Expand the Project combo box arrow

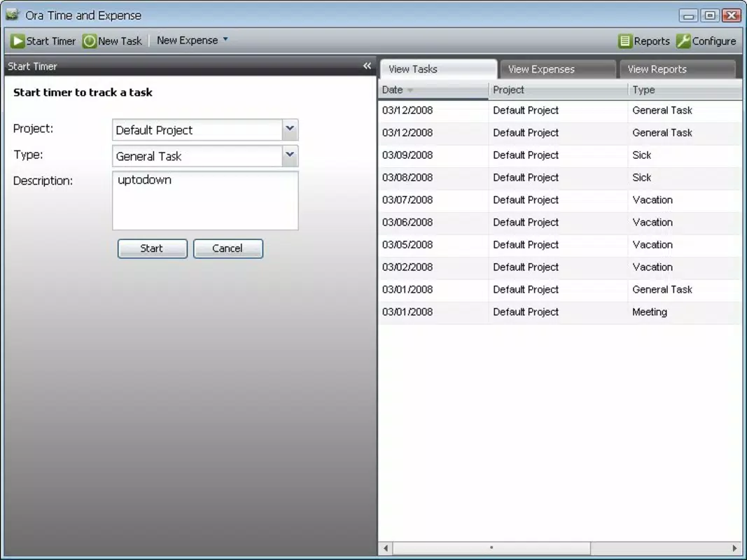pos(290,129)
